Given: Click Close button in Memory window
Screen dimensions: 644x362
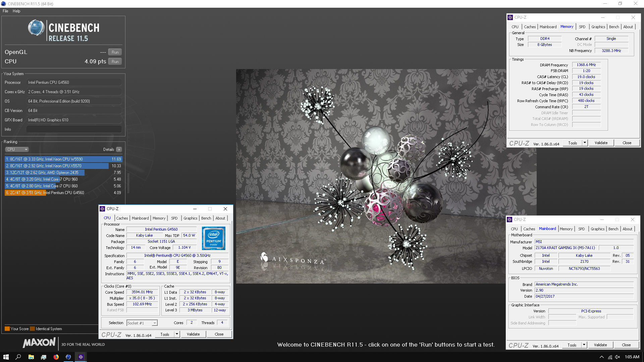Looking at the screenshot, I should coord(627,143).
